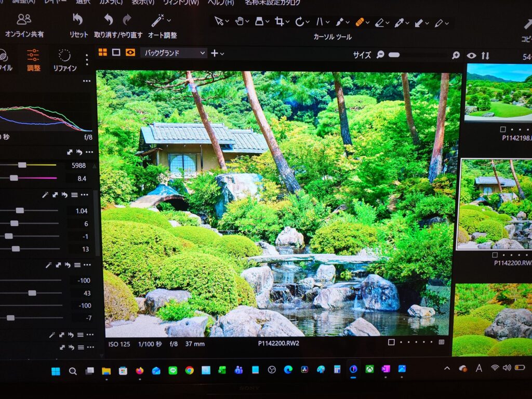Image resolution: width=532 pixels, height=399 pixels.
Task: Expand the Erase mask tool options chevron
Action: click(388, 23)
